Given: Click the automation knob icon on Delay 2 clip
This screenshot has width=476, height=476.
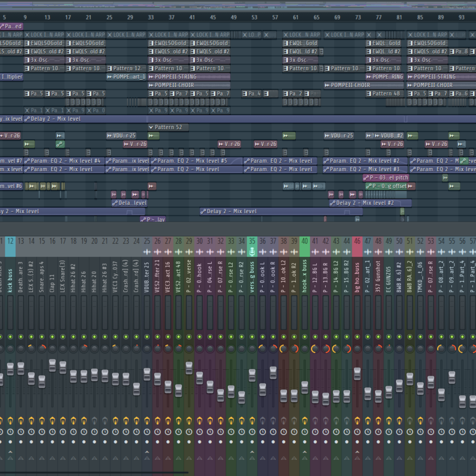Looking at the screenshot, I should (26, 119).
